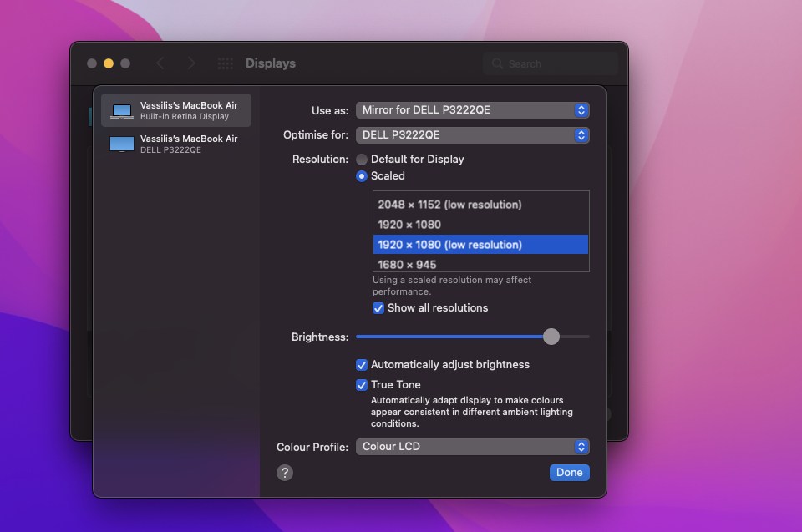Choose 2048 × 1152 (low resolution)

(x=449, y=205)
